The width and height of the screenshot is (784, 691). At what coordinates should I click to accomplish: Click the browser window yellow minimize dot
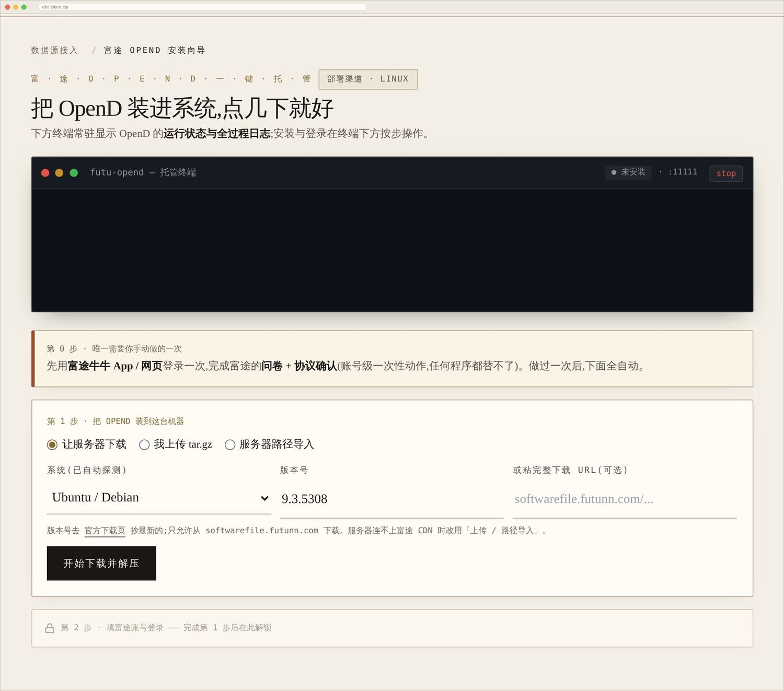click(16, 7)
